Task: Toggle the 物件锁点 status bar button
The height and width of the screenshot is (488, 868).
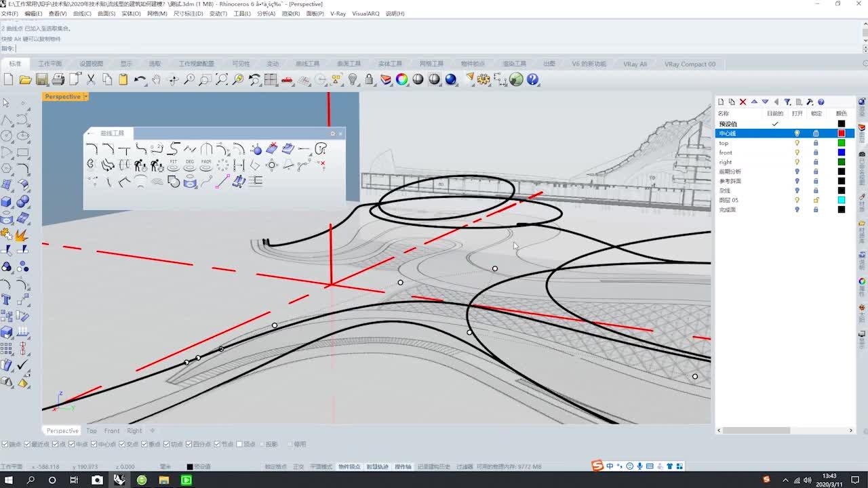Action: click(349, 467)
